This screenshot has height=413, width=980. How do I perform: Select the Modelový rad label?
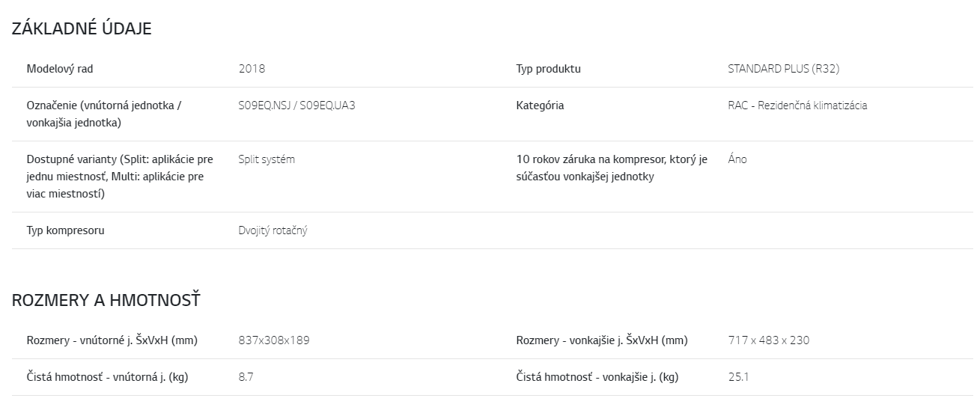[60, 69]
